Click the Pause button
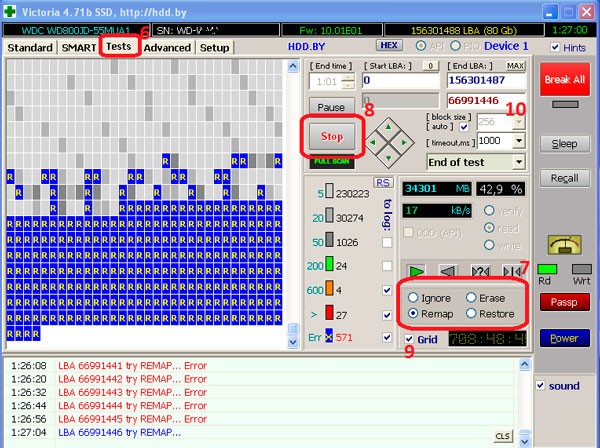The image size is (600, 448). (331, 106)
